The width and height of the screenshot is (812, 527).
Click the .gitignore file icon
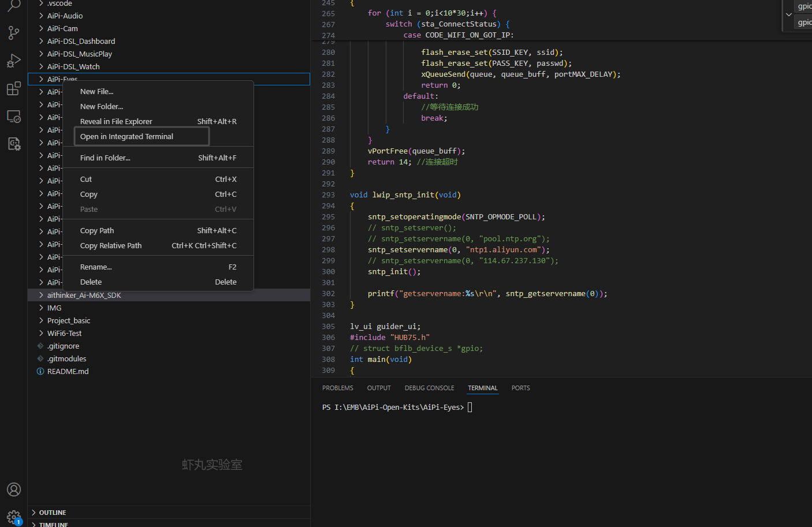click(x=40, y=346)
